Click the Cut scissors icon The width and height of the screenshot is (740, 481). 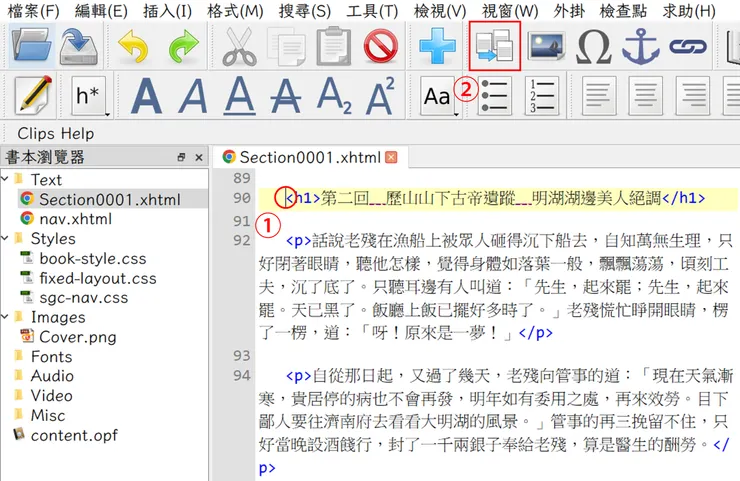(239, 46)
